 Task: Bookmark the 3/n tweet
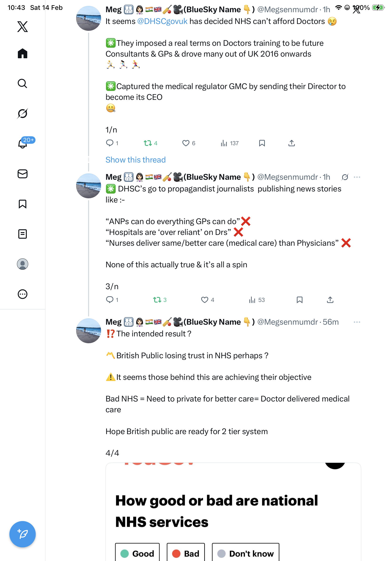click(x=299, y=300)
